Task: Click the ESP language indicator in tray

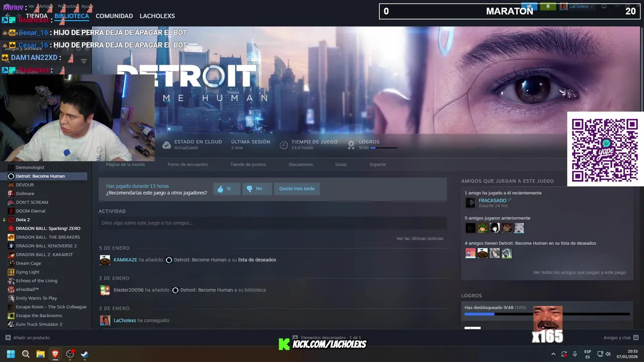Action: pyautogui.click(x=588, y=354)
